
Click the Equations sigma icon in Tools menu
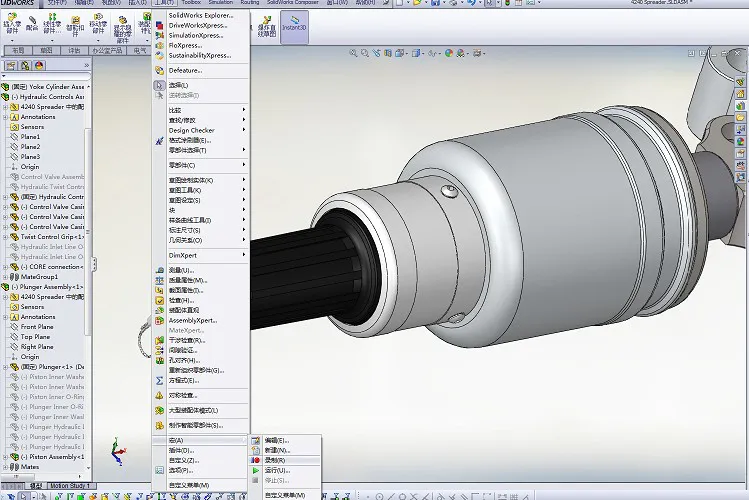pyautogui.click(x=160, y=381)
